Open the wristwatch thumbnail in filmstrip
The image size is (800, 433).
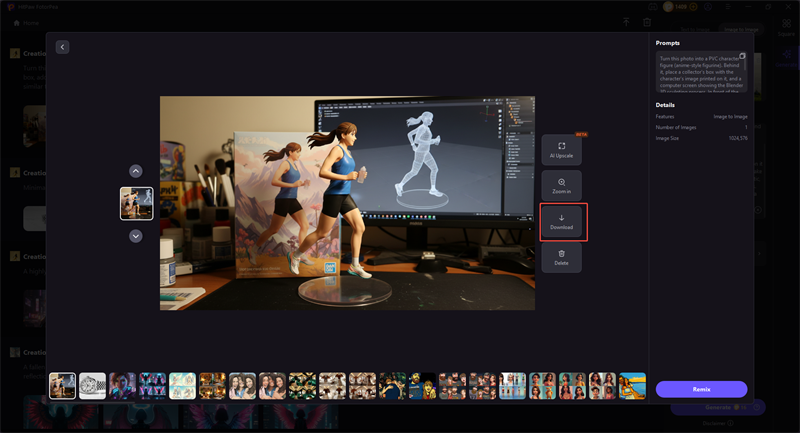pyautogui.click(x=93, y=386)
